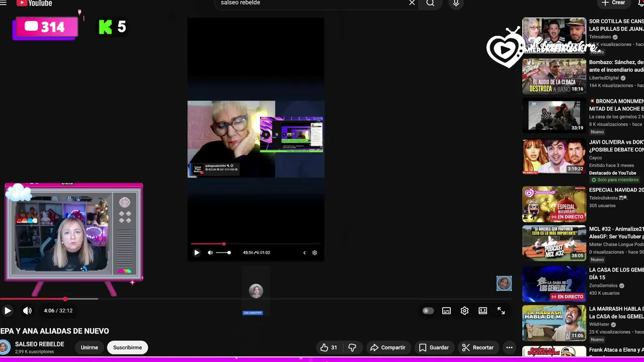The image size is (644, 362).
Task: Dislike the video with thumbs down
Action: point(352,347)
